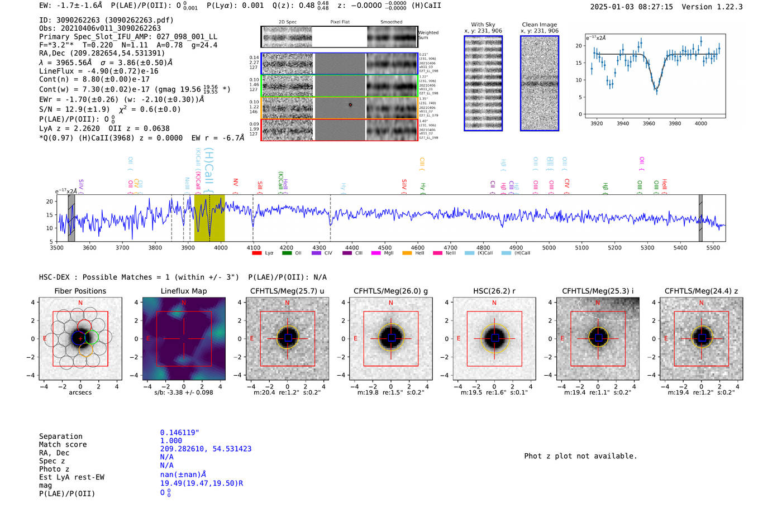Open the CFHTLS/Meg(25.3) i cutout
The width and height of the screenshot is (782, 532).
[x=598, y=338]
